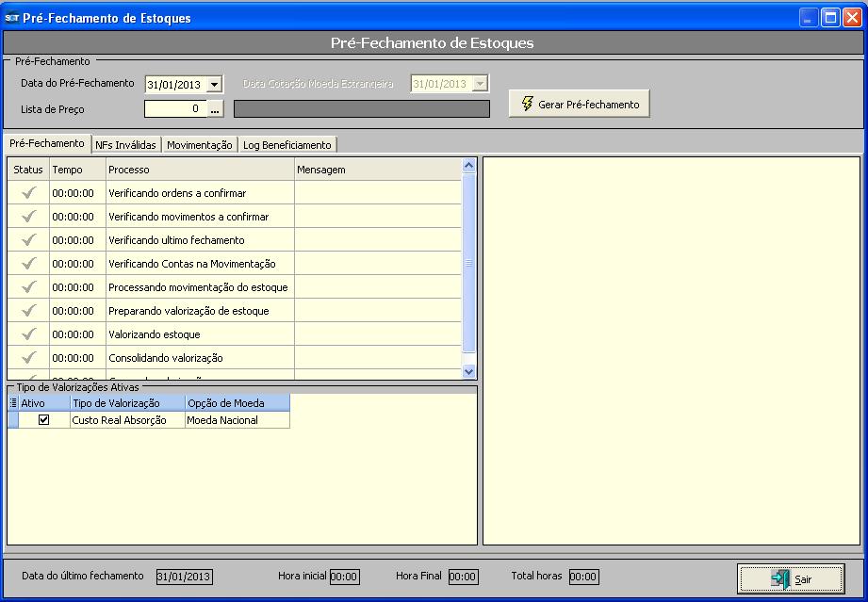Open the Data do Pré-Fechamento date dropdown
Image resolution: width=868 pixels, height=602 pixels.
pos(214,85)
